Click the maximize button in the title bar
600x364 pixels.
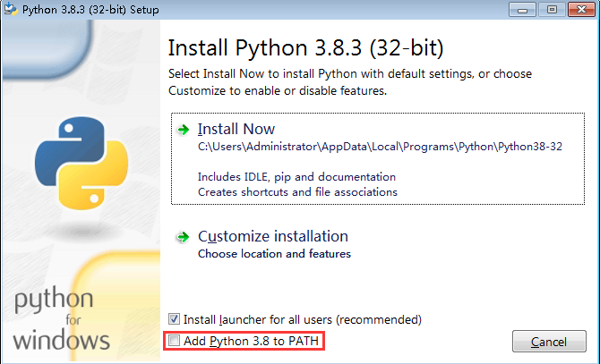click(551, 9)
